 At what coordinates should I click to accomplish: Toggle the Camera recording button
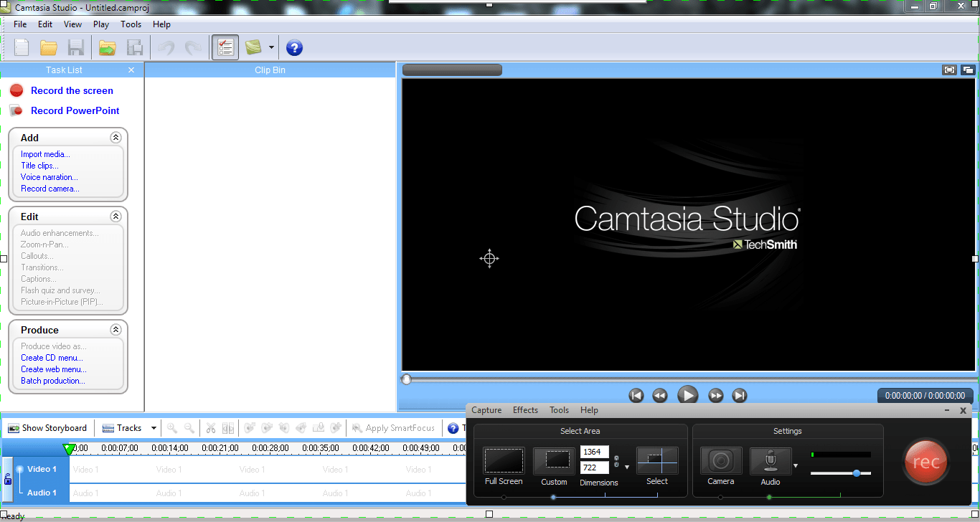(721, 461)
